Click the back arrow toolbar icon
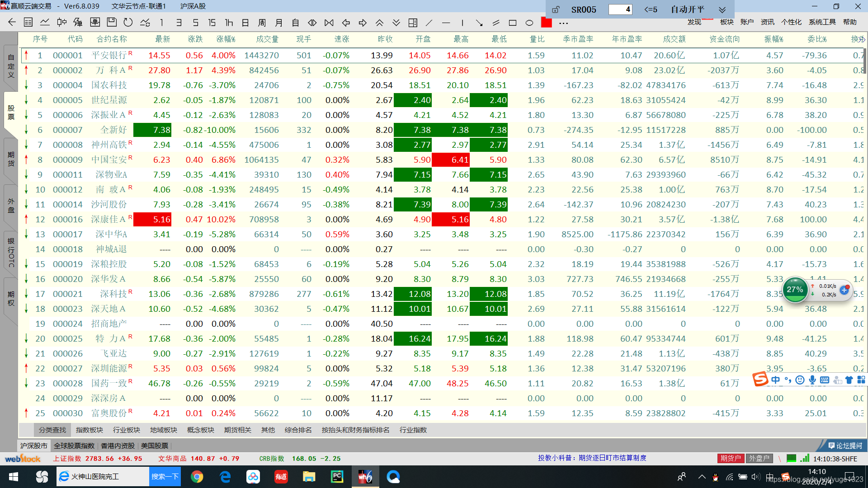 pyautogui.click(x=12, y=22)
